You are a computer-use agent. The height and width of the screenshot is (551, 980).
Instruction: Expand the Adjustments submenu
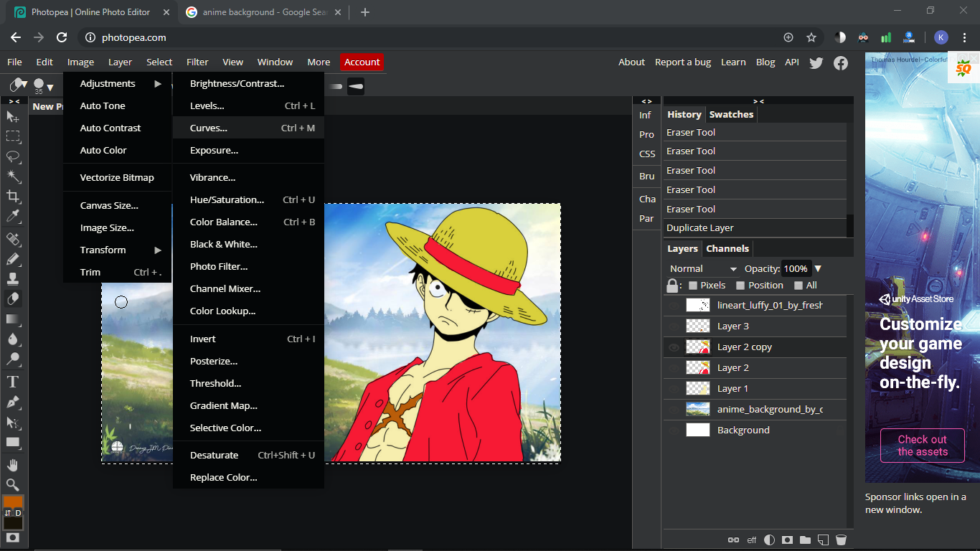[118, 84]
